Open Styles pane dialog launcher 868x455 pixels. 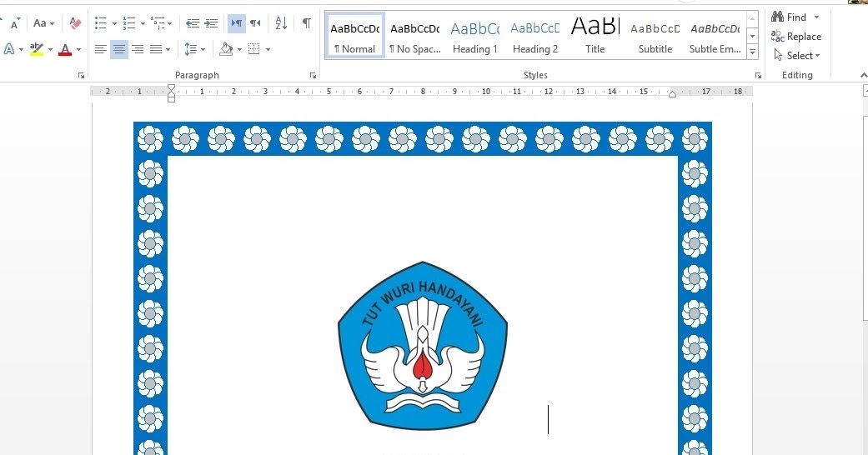point(758,75)
